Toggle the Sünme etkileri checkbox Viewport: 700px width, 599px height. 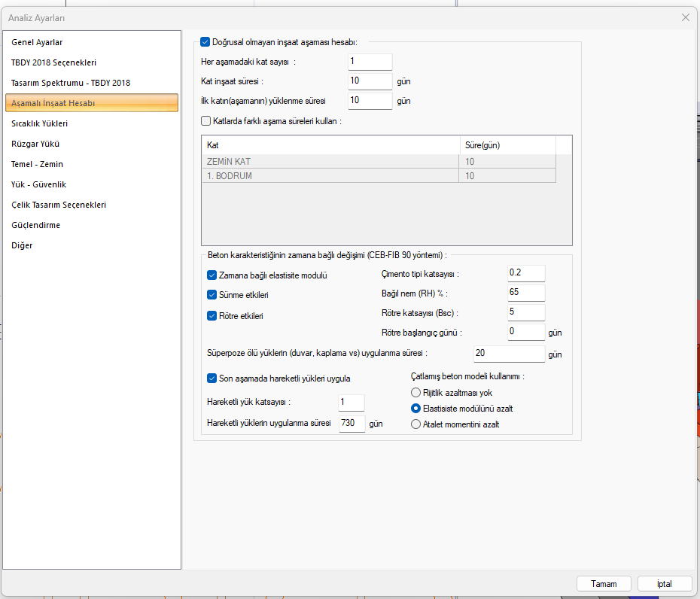212,295
